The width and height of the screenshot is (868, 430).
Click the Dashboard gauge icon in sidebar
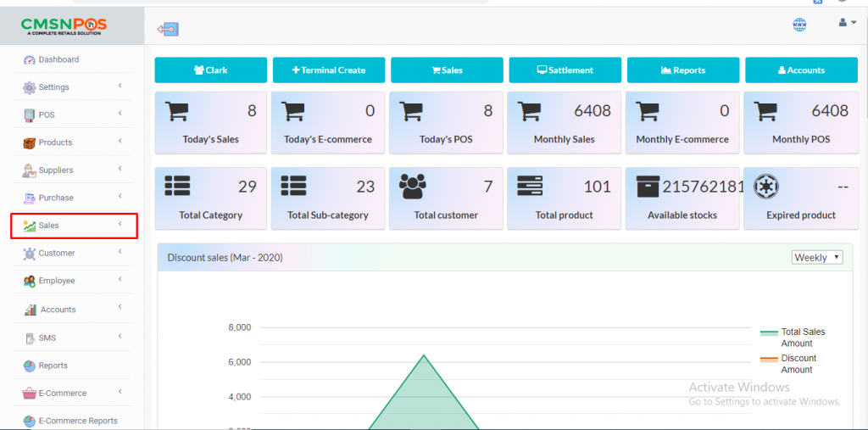tap(30, 60)
